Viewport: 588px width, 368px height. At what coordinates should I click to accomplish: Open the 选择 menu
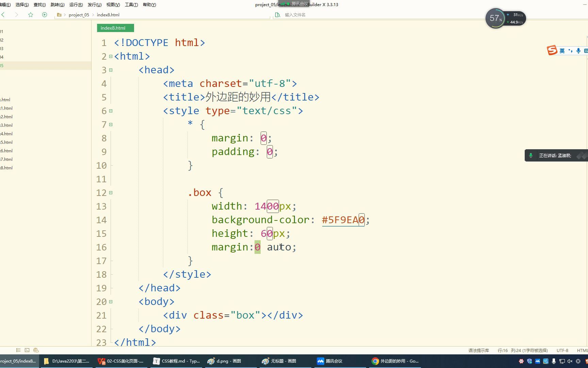[22, 4]
